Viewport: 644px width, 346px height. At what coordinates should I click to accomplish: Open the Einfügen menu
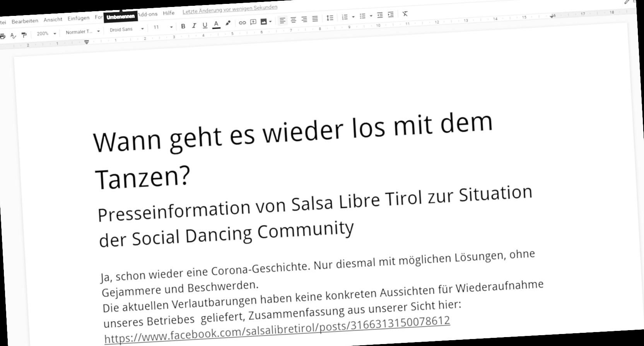pos(78,18)
